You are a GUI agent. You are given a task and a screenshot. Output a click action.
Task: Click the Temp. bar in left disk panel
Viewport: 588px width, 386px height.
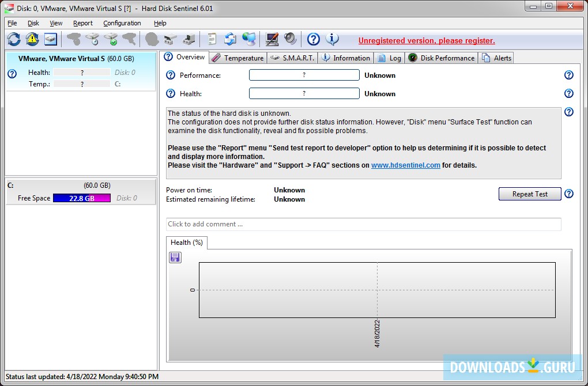[x=82, y=84]
